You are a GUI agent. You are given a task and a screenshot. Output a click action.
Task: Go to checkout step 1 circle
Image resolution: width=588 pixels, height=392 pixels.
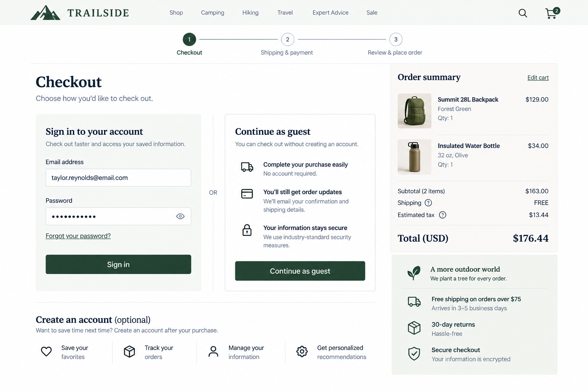click(x=189, y=39)
